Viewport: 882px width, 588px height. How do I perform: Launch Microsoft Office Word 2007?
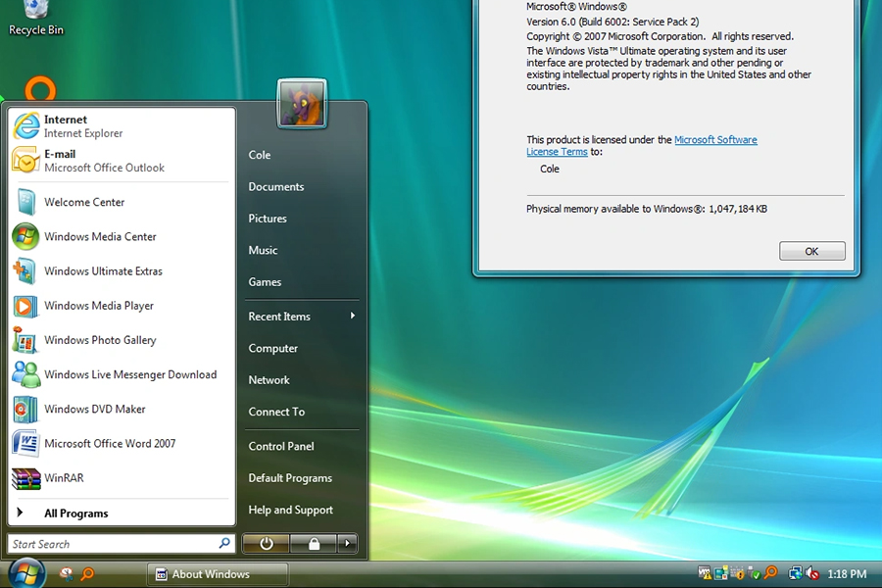click(x=108, y=443)
